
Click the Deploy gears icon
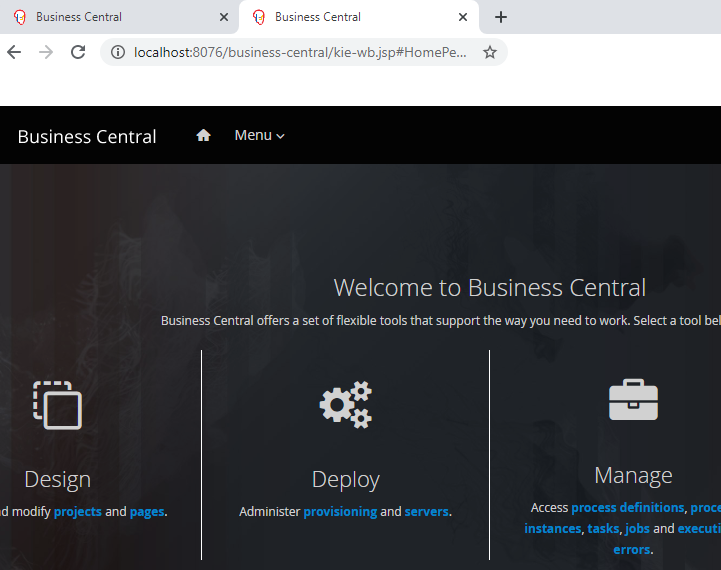pos(346,405)
